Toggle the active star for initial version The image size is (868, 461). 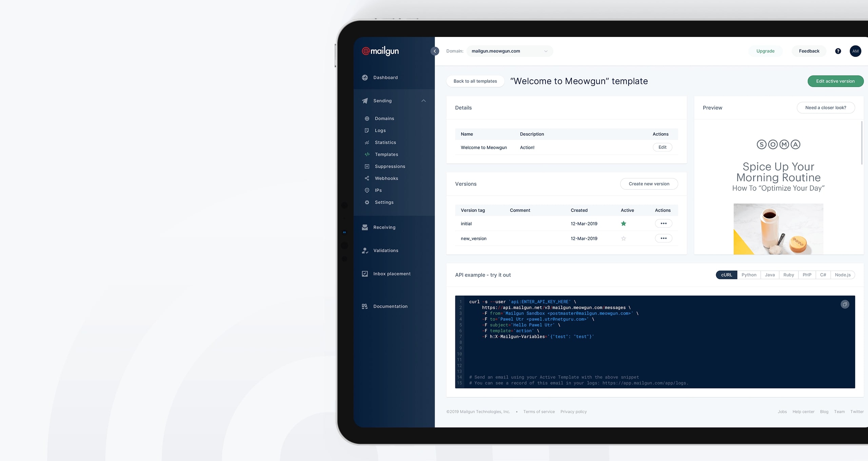point(624,224)
